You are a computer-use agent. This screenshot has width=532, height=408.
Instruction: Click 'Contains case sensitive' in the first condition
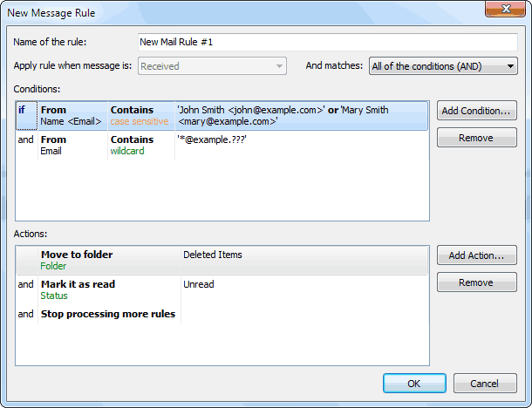[141, 116]
